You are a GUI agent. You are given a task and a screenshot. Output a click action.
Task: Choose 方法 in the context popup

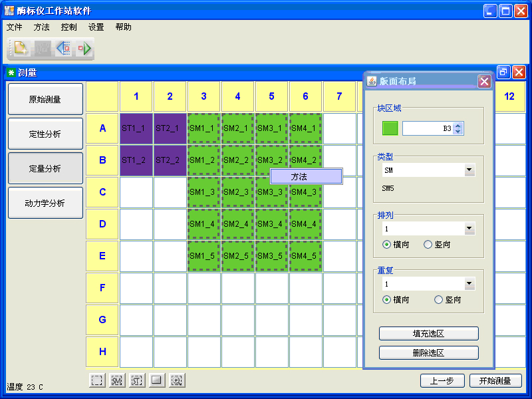click(306, 177)
